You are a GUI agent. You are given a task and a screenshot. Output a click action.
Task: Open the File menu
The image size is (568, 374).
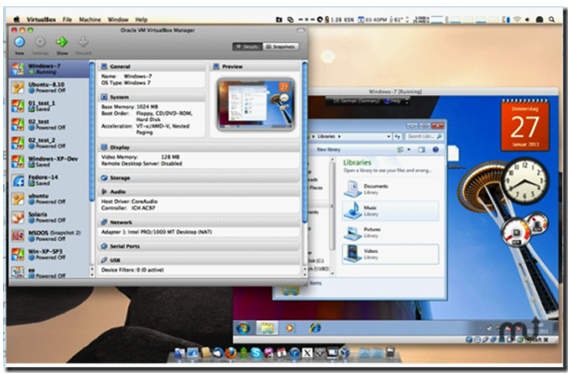(67, 20)
